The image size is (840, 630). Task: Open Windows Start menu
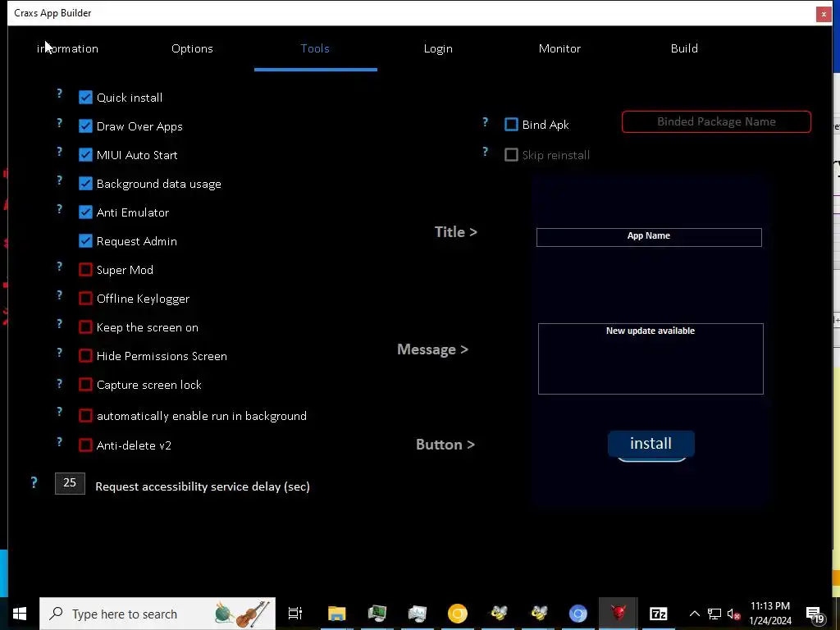pyautogui.click(x=20, y=614)
